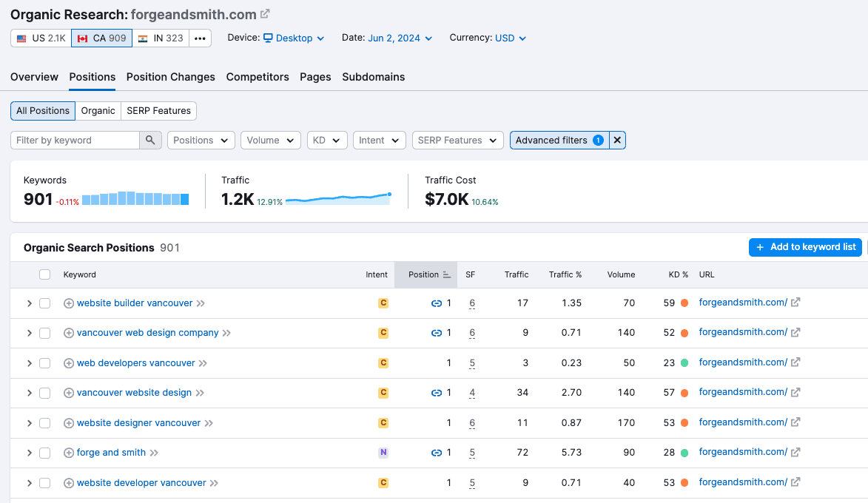Click Add to keyword list button

click(805, 247)
